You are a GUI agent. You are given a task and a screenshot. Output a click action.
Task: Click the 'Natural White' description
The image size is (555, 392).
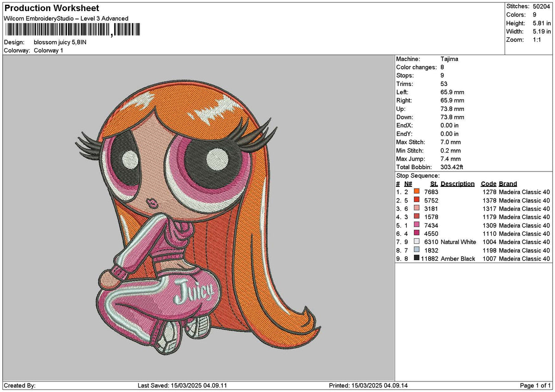[458, 242]
